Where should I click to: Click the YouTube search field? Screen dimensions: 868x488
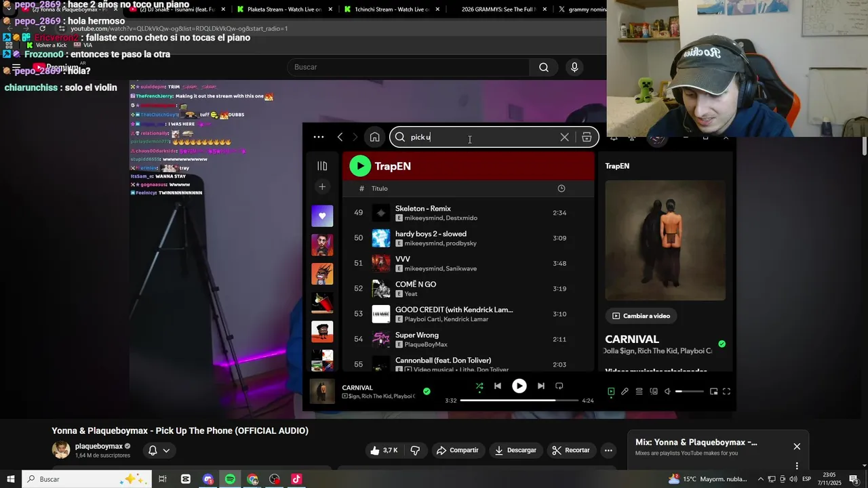(x=408, y=67)
